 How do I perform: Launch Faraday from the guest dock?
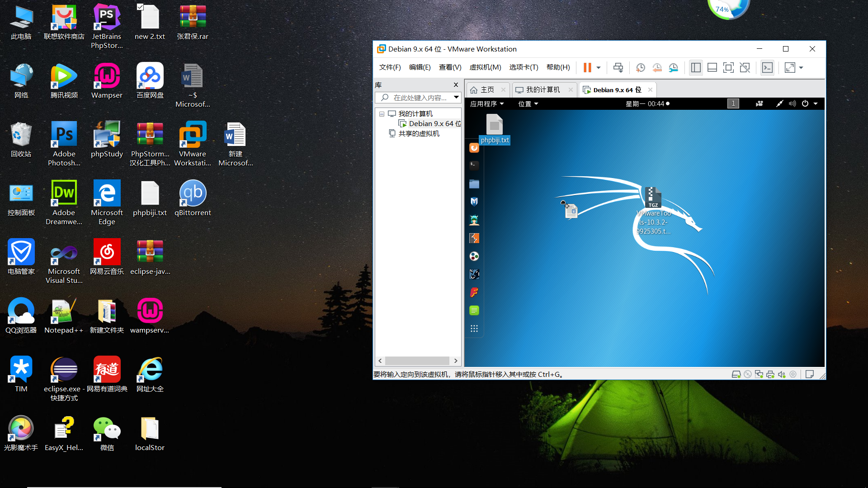coord(474,292)
